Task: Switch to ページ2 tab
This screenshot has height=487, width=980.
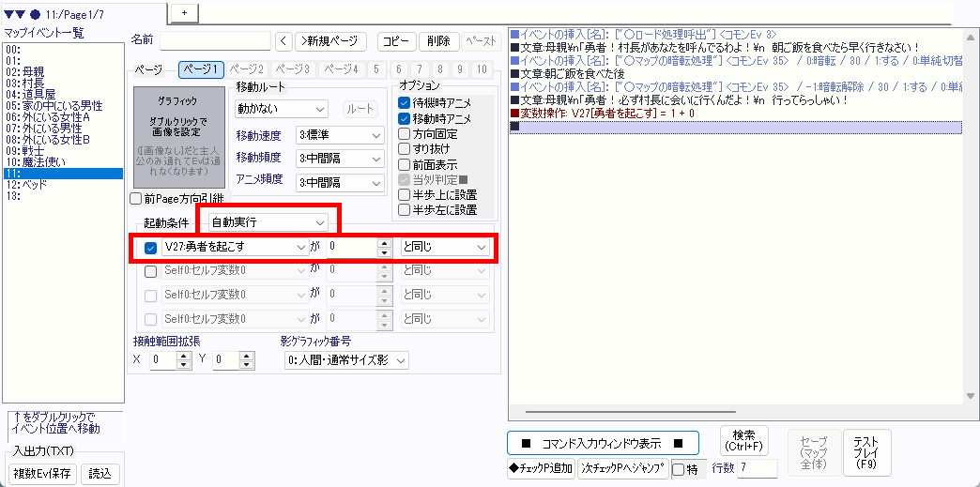Action: 246,69
